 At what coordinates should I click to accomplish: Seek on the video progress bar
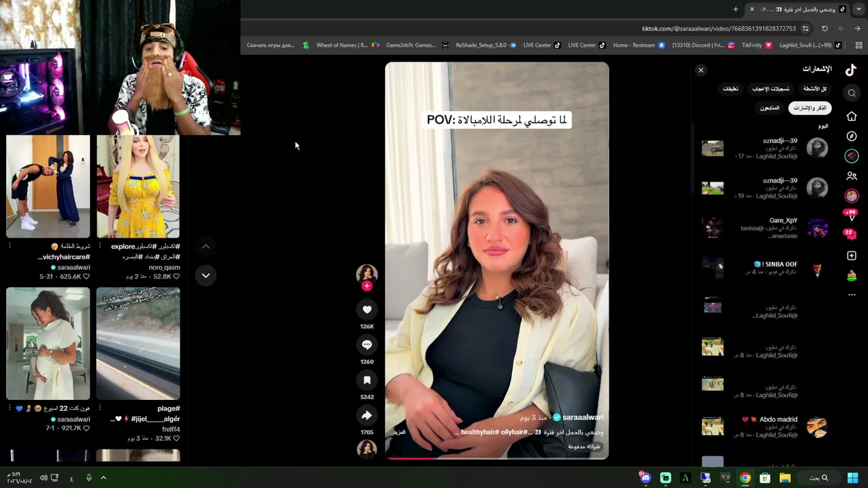(x=497, y=458)
